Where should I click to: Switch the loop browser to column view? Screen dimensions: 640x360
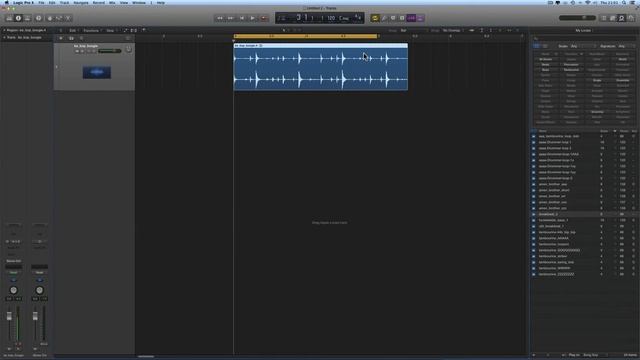[544, 46]
